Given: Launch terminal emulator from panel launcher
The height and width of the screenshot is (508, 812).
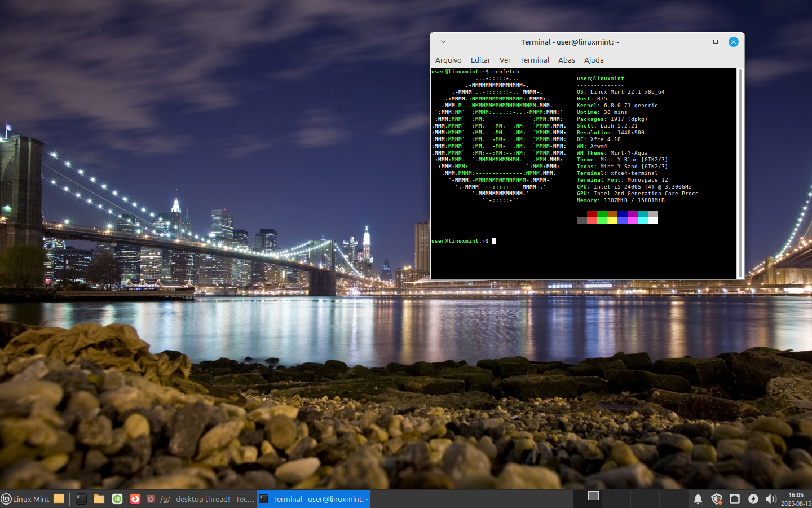Looking at the screenshot, I should [x=81, y=499].
